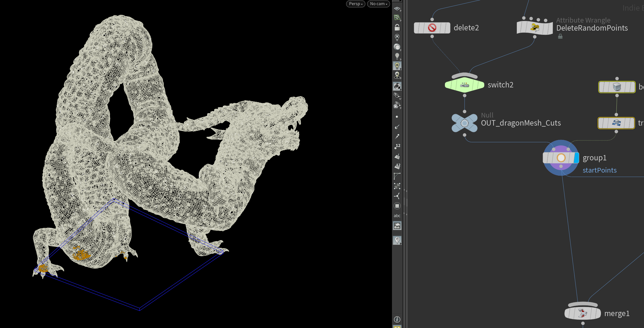Toggle display primitive normals icon
The image size is (644, 328).
click(397, 156)
